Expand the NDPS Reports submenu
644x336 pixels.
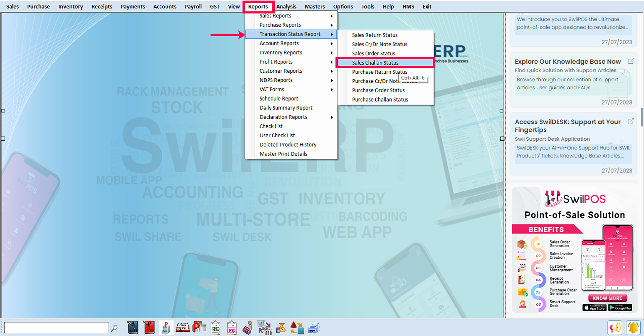[291, 80]
